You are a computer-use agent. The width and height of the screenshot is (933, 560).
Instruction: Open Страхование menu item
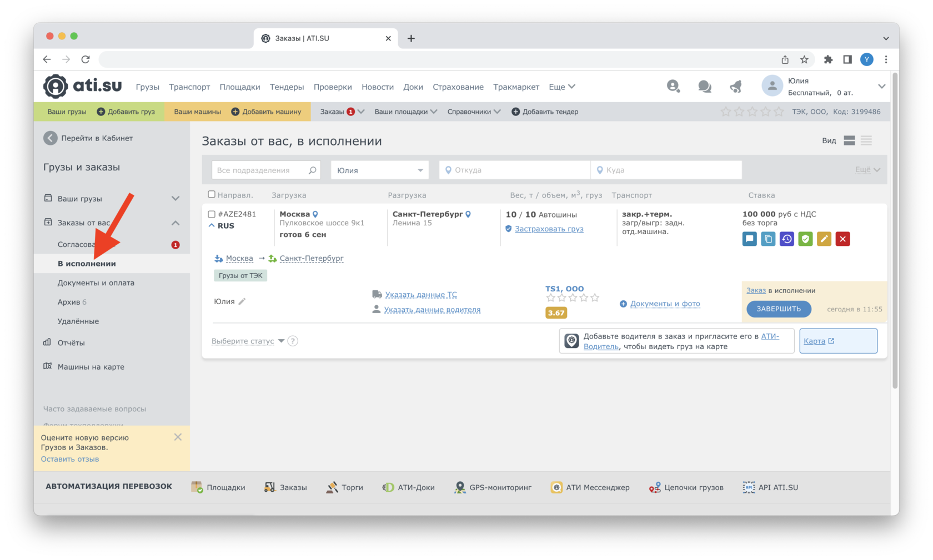[458, 87]
